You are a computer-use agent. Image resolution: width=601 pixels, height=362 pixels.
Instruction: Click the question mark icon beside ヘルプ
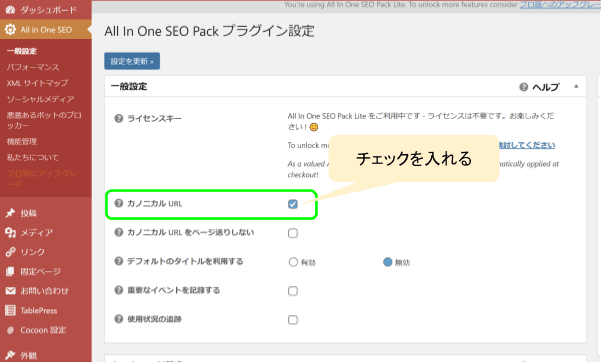[524, 87]
